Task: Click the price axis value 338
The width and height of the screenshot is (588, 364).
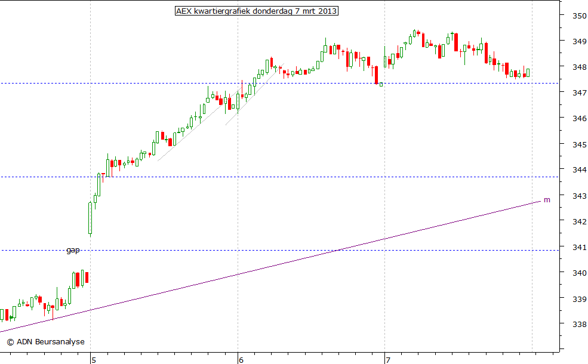Action: (580, 324)
